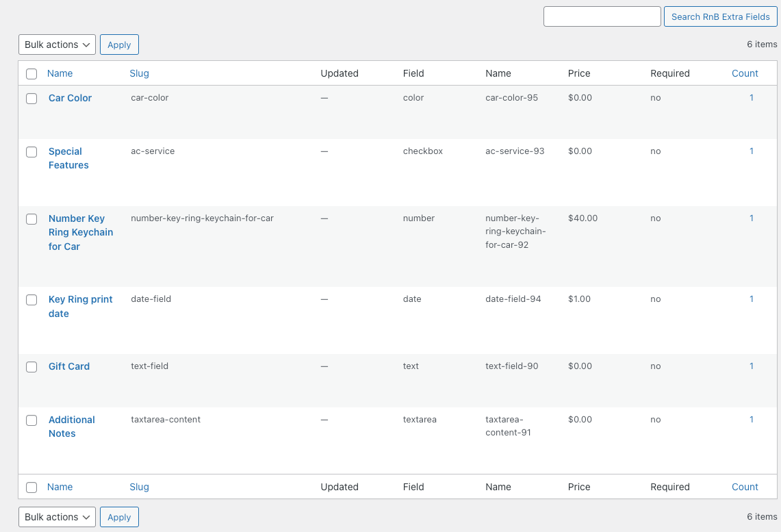Open the Car Color field link

[x=70, y=98]
